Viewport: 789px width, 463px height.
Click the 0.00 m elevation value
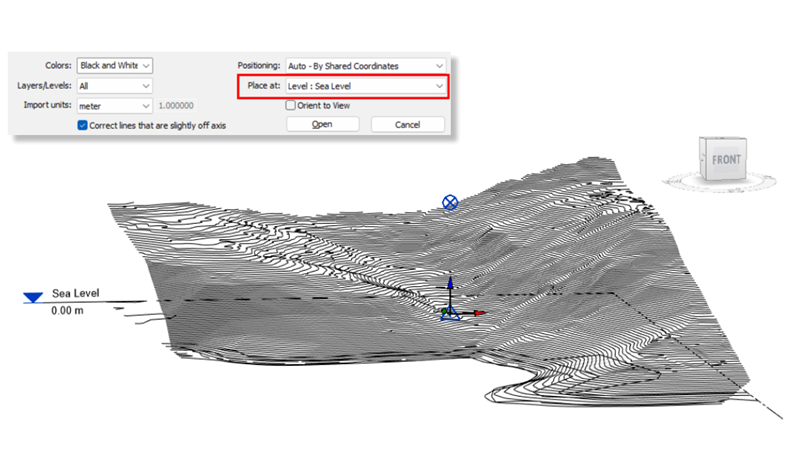click(67, 311)
